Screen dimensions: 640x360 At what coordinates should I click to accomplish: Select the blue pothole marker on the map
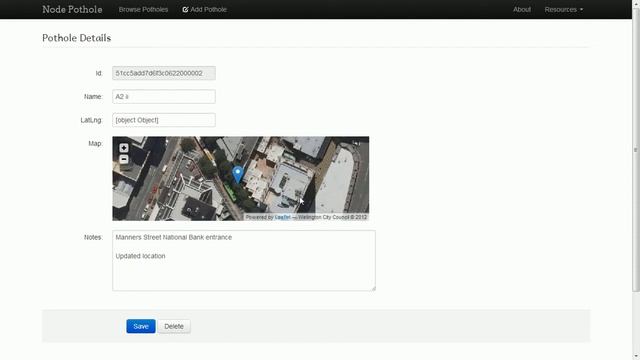238,174
